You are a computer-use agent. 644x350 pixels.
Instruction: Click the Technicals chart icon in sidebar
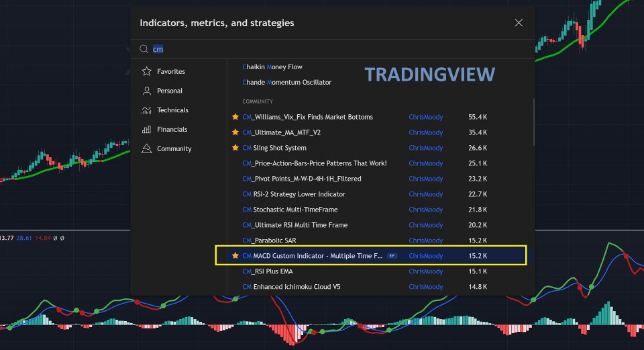click(x=147, y=110)
